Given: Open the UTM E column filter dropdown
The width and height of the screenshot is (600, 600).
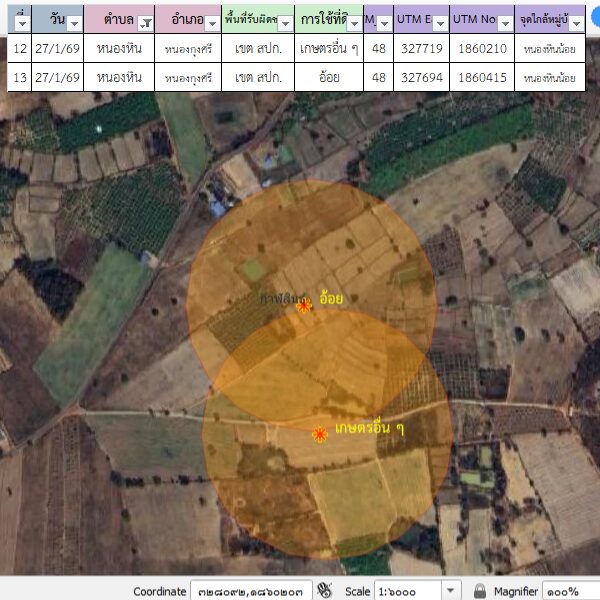Looking at the screenshot, I should tap(439, 22).
